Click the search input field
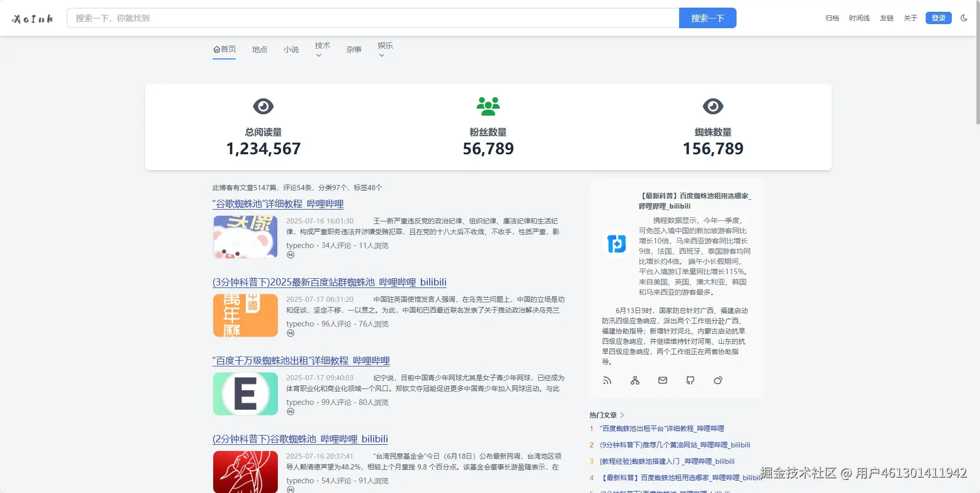 [359, 17]
